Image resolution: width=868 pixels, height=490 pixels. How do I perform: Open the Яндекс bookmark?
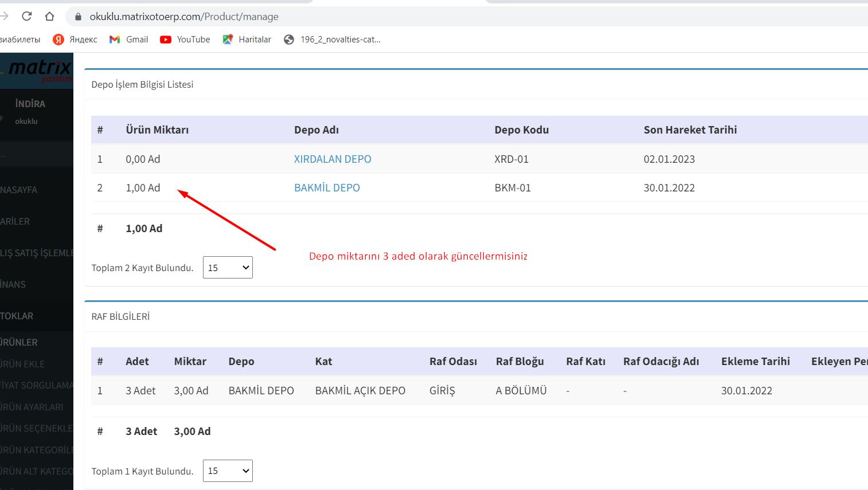pos(75,40)
